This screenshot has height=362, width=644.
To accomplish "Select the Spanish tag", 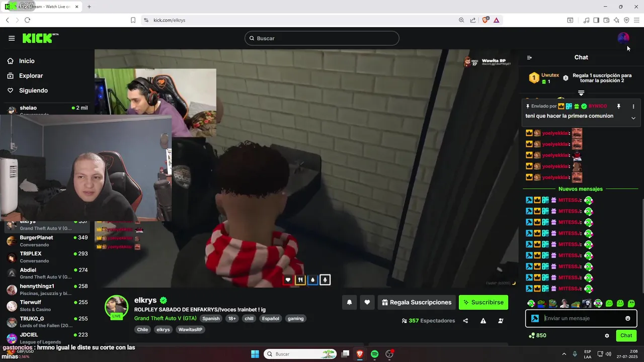I will pyautogui.click(x=211, y=318).
